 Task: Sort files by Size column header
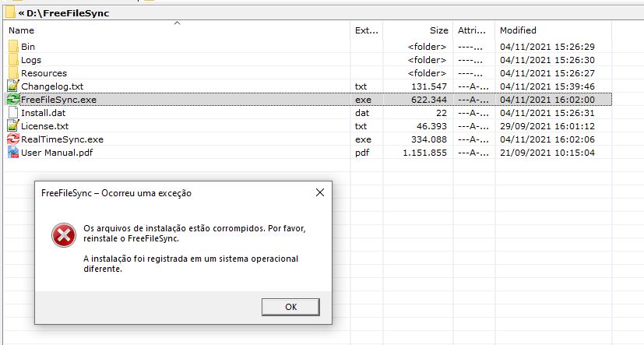pyautogui.click(x=438, y=30)
